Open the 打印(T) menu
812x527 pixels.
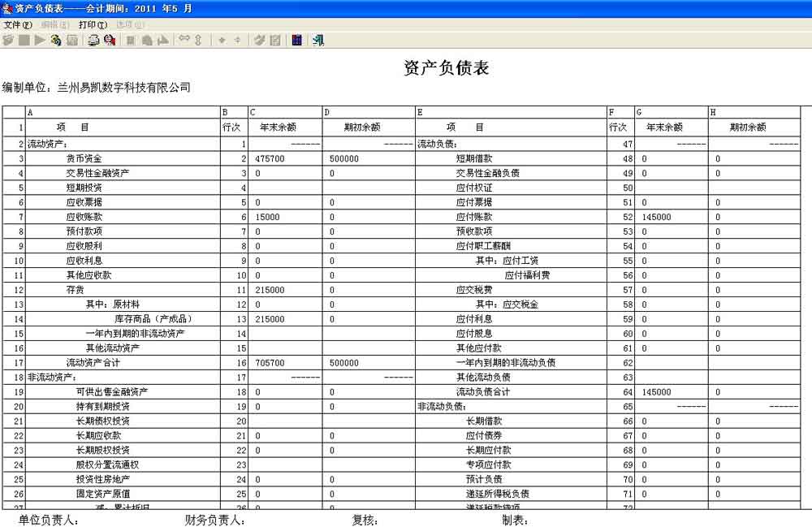[93, 25]
